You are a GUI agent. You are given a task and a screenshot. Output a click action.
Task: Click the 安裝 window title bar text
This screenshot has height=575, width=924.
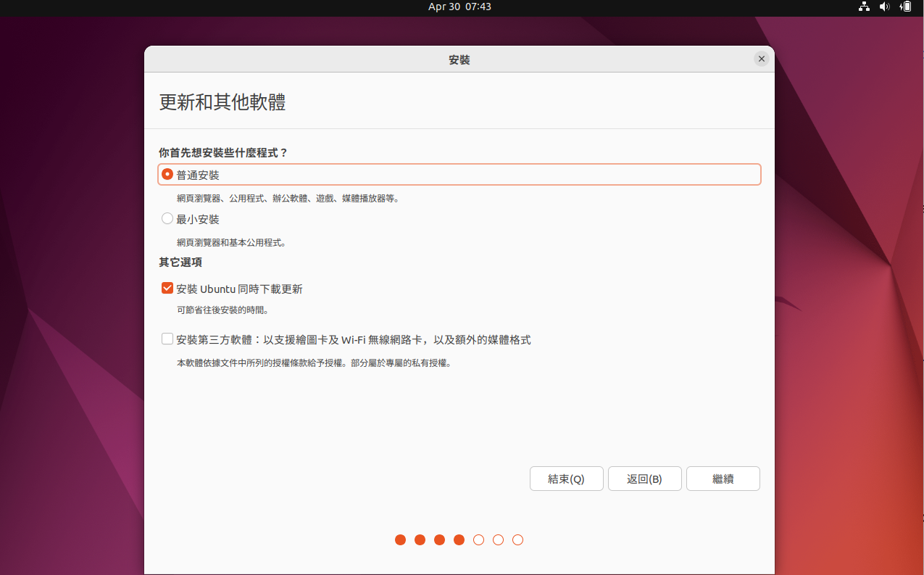tap(459, 59)
